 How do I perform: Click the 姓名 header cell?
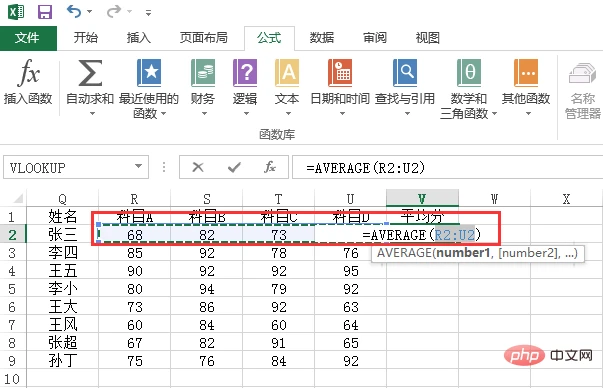click(62, 217)
